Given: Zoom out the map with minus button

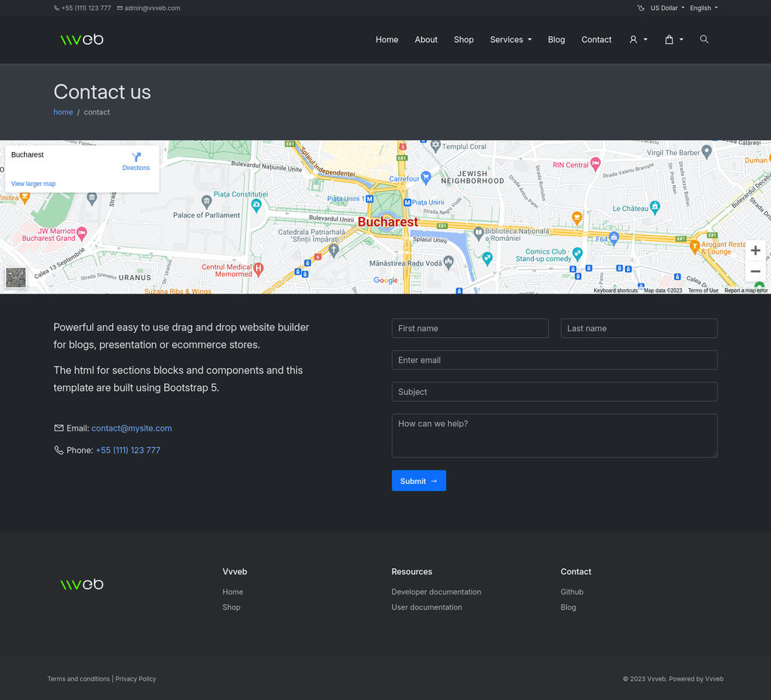Looking at the screenshot, I should tap(755, 272).
